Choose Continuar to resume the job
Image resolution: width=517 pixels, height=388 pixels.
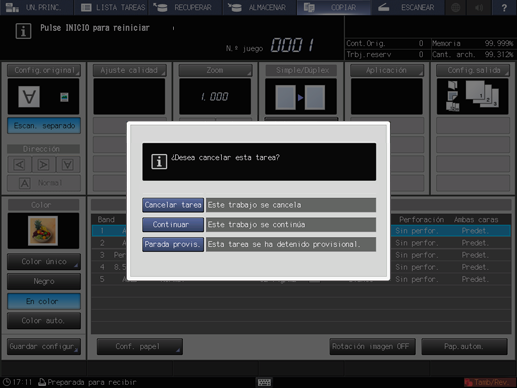tap(173, 225)
